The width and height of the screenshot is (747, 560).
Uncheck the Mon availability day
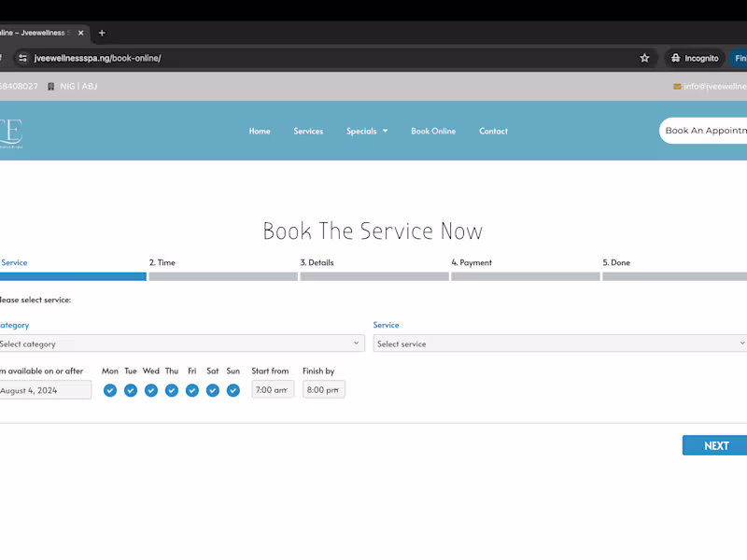click(x=110, y=390)
